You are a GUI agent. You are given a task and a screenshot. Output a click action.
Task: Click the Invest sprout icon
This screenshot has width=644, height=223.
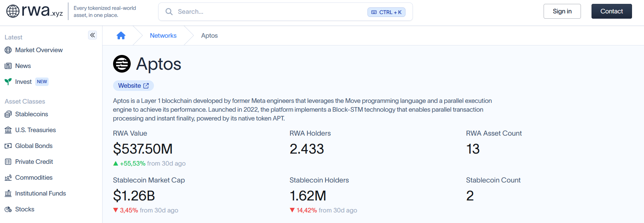click(x=8, y=82)
